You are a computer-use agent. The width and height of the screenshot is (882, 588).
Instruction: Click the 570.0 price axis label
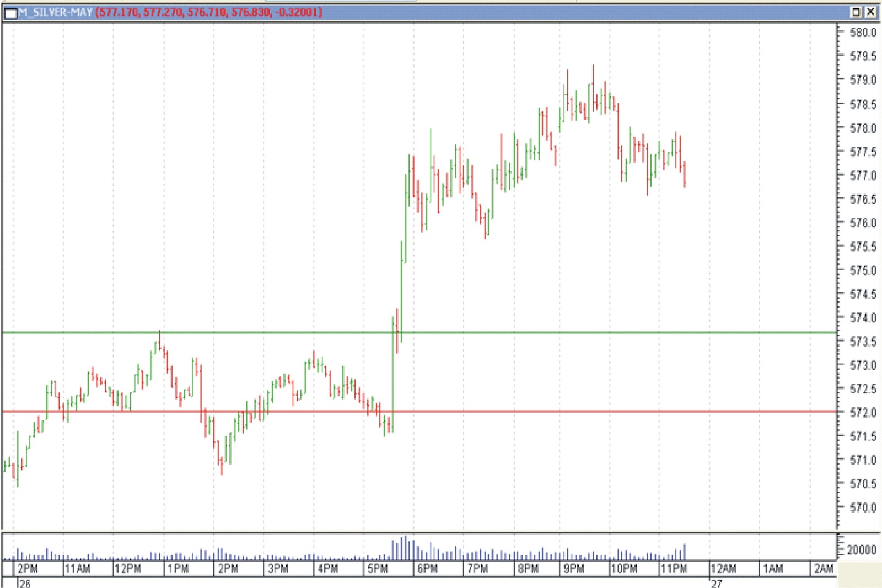(863, 507)
